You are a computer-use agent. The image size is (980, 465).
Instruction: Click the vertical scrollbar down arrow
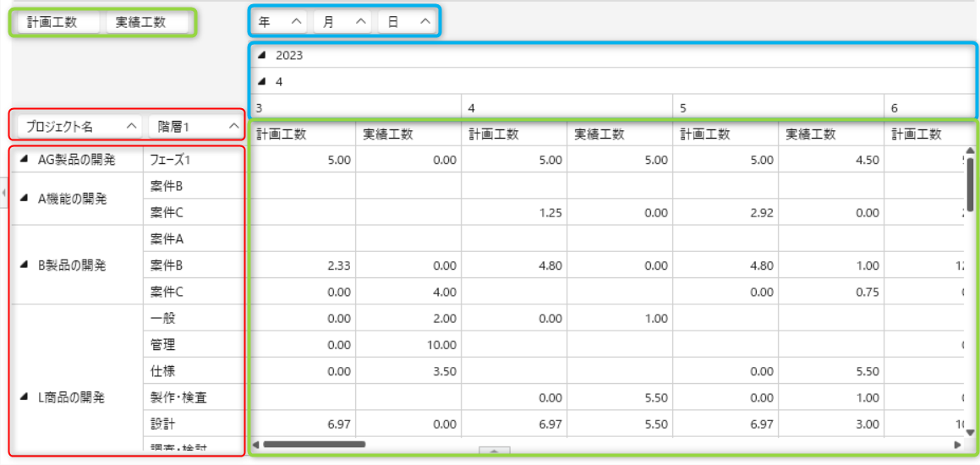(x=970, y=432)
